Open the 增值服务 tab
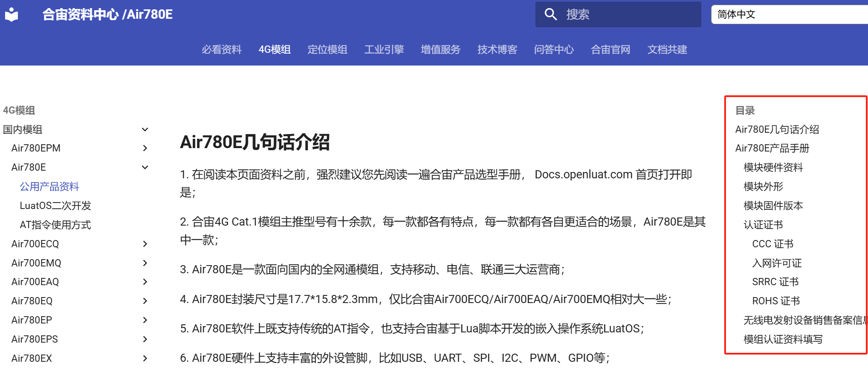868x369 pixels. [441, 49]
